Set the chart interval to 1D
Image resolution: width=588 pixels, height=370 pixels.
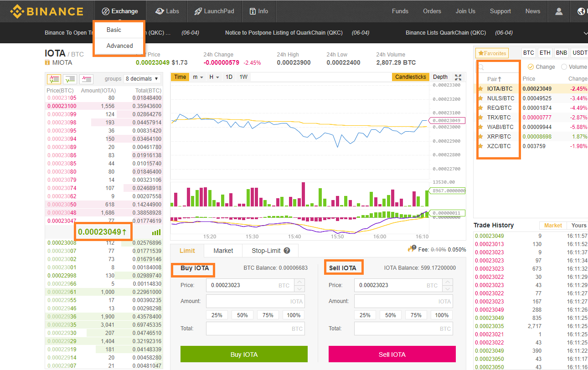(229, 77)
